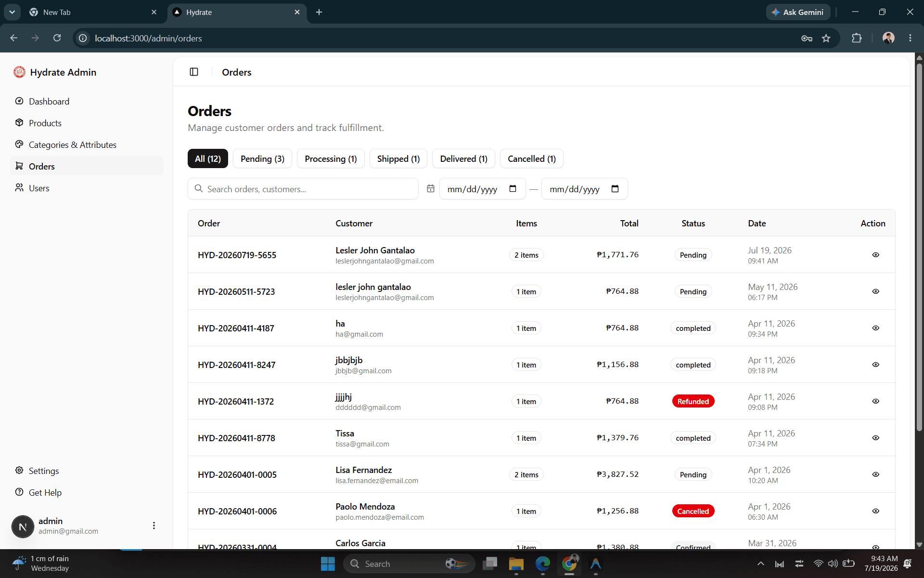Click the Ask Gemini button
This screenshot has width=924, height=578.
pos(798,12)
